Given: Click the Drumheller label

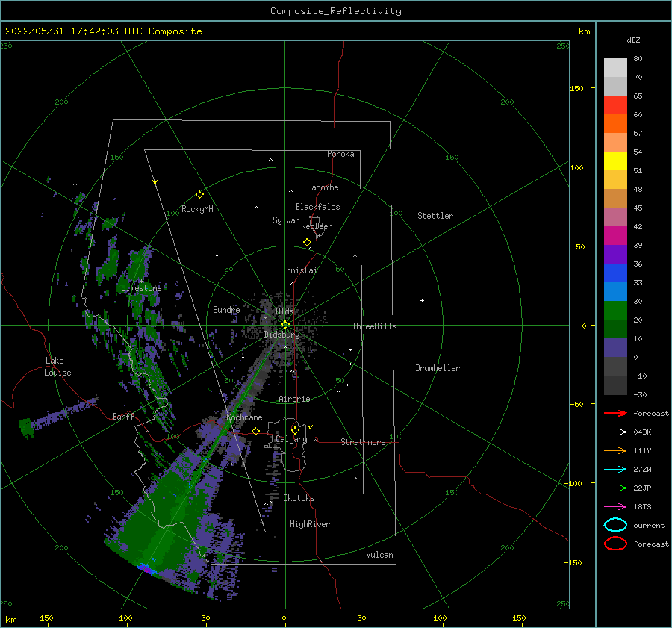Looking at the screenshot, I should click(438, 368).
